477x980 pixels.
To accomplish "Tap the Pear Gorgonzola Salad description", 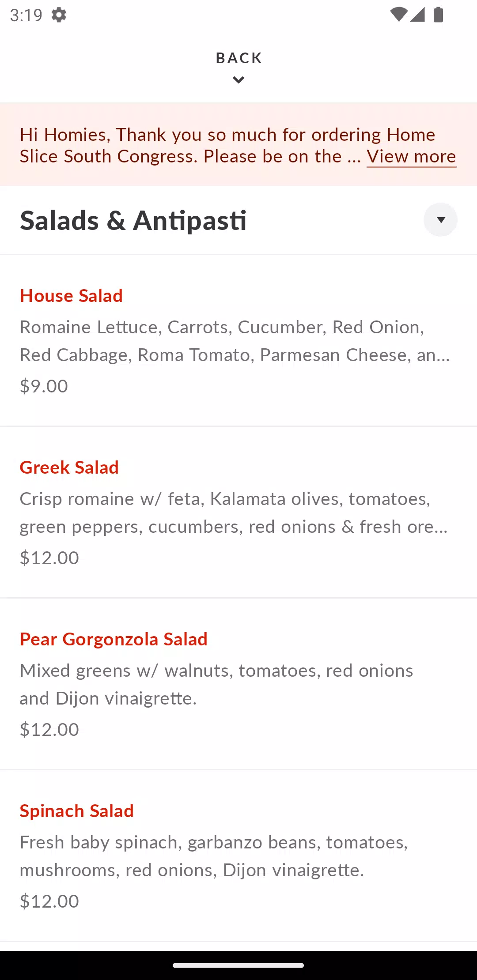I will [x=216, y=684].
